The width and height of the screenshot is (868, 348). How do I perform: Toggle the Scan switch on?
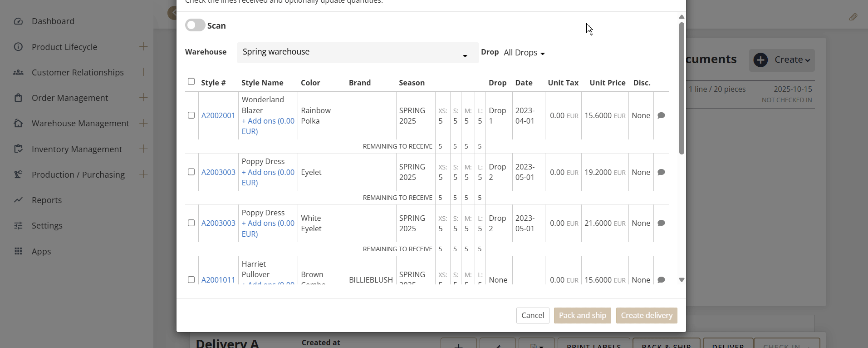pyautogui.click(x=195, y=25)
